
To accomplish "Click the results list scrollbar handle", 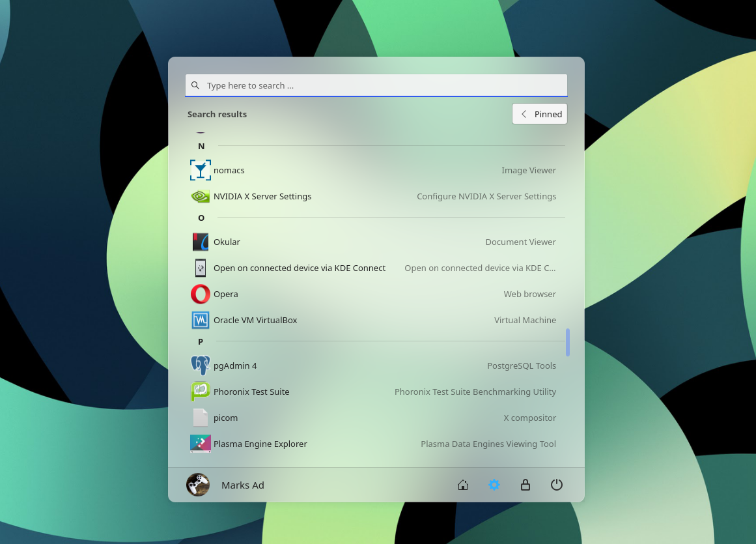I will tap(568, 343).
